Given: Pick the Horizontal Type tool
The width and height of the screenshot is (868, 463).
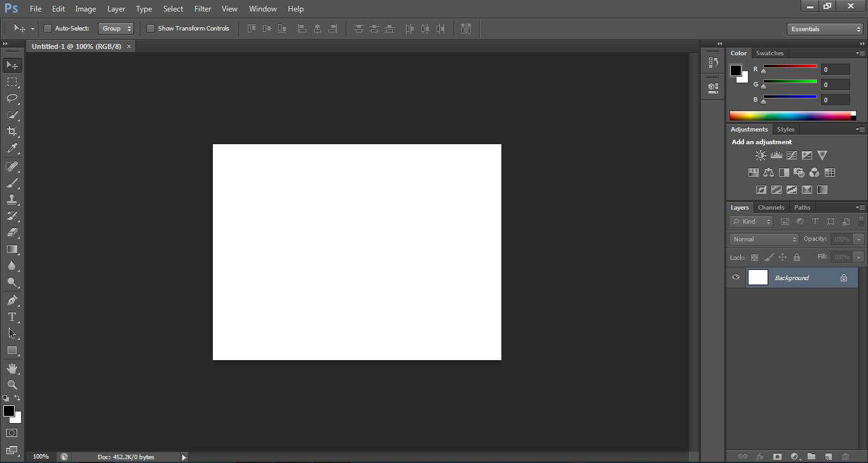Looking at the screenshot, I should pyautogui.click(x=12, y=317).
